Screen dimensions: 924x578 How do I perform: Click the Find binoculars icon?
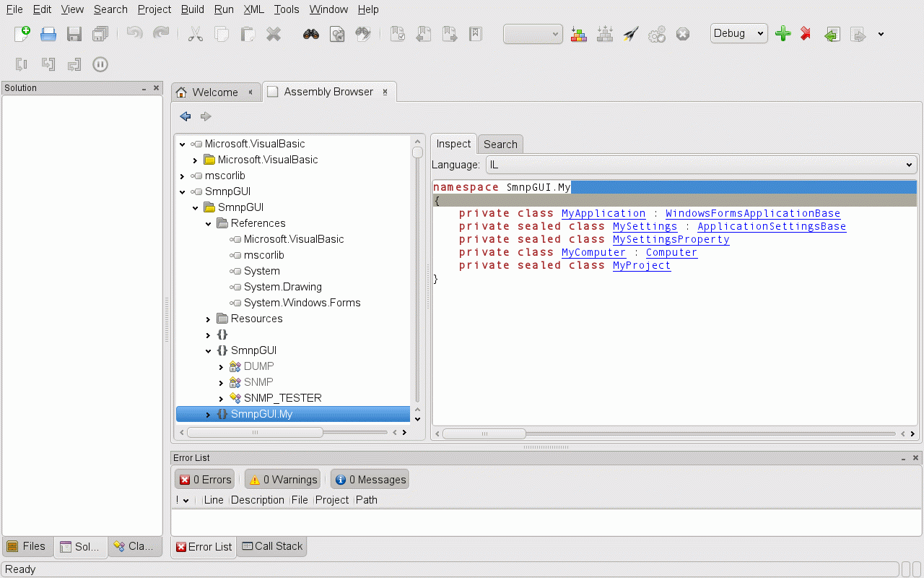311,34
